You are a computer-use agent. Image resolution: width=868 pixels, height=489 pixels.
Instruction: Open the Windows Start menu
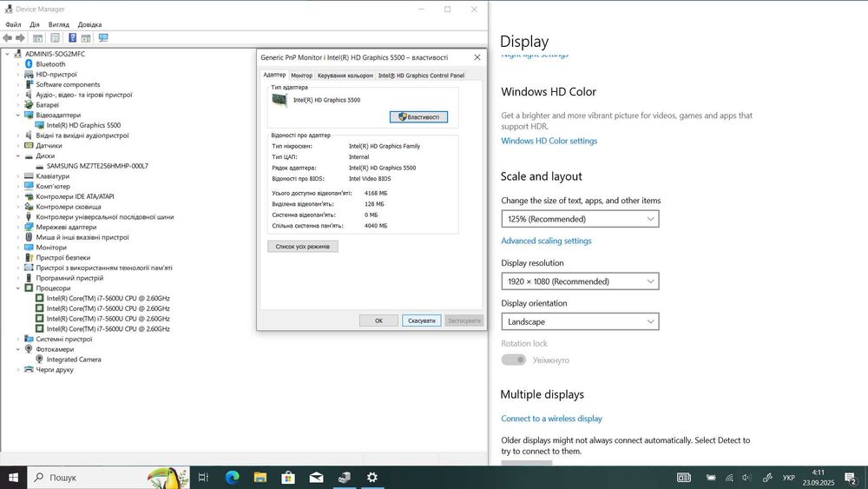pos(13,478)
